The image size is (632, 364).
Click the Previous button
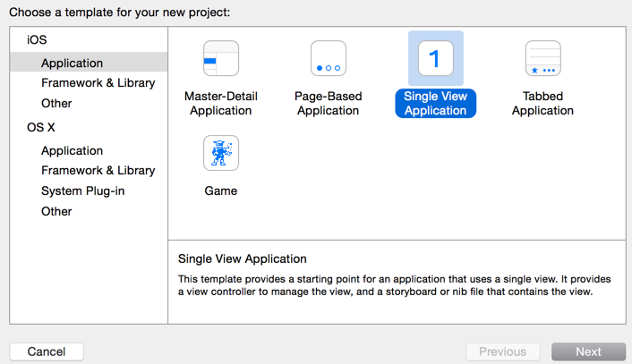coord(502,351)
